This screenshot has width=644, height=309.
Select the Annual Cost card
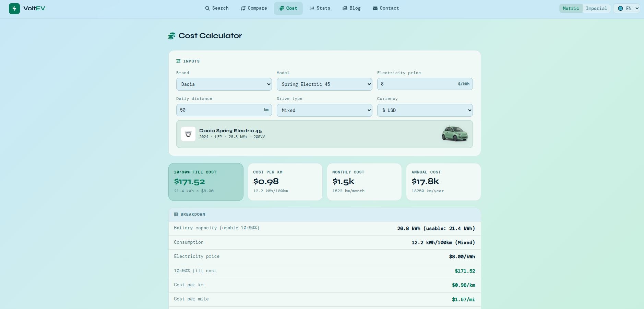coord(443,182)
